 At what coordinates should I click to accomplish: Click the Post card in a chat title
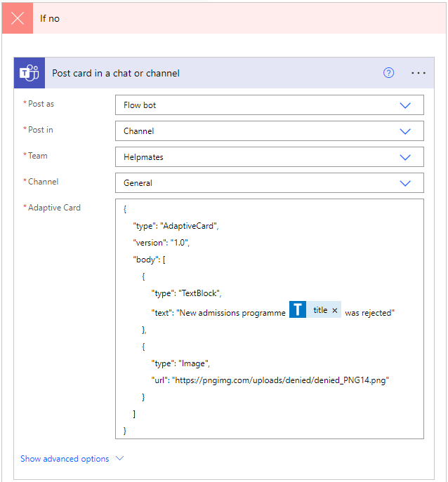(116, 73)
